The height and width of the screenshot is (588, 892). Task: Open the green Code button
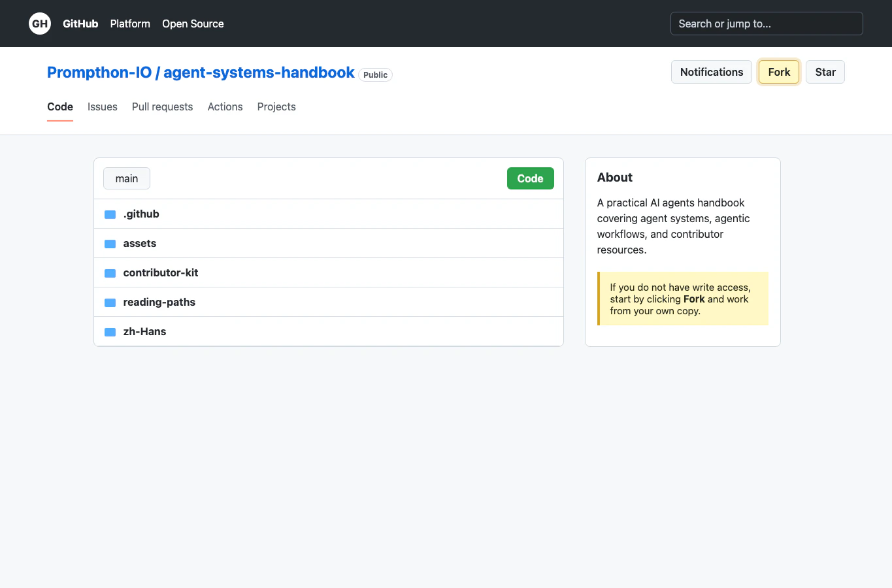pos(530,178)
